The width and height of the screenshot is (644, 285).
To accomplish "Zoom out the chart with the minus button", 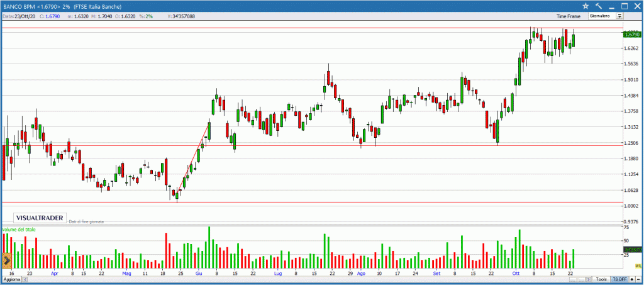I will point(638,279).
